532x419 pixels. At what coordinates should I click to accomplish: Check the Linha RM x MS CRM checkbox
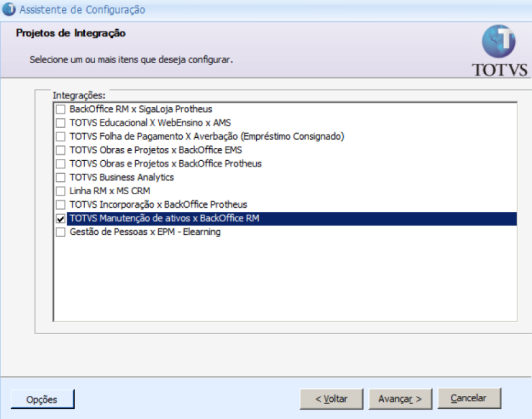click(x=60, y=192)
